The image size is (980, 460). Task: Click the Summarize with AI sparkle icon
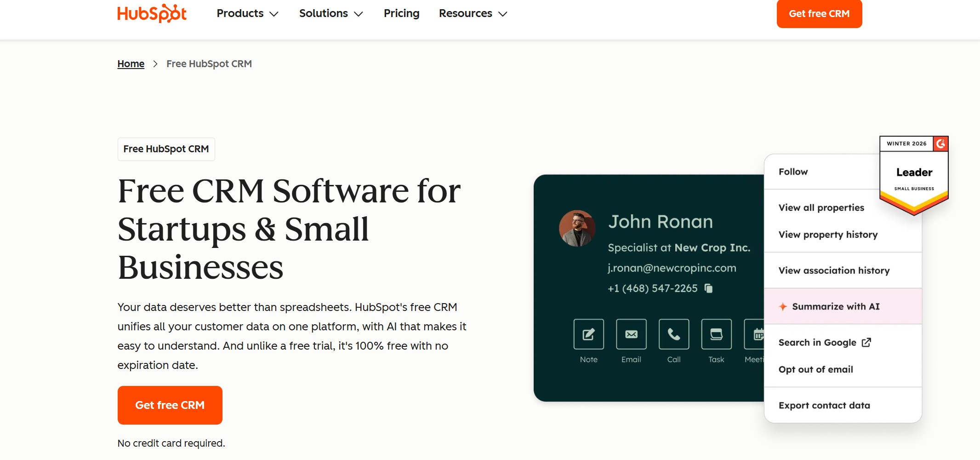point(782,306)
